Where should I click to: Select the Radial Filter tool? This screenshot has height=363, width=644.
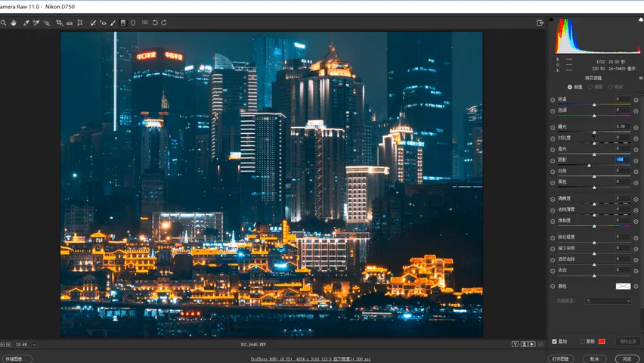133,23
